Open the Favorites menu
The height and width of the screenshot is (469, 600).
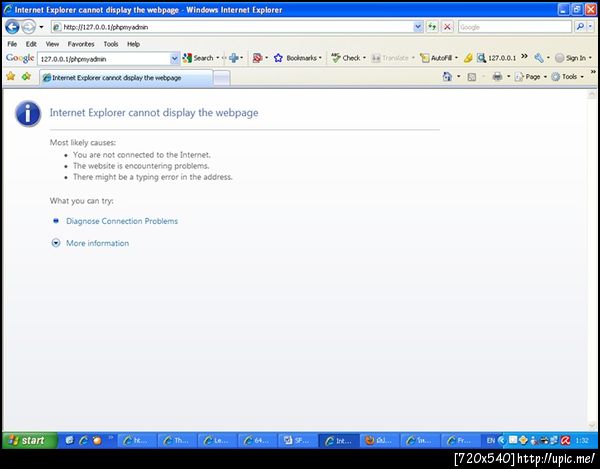[81, 44]
